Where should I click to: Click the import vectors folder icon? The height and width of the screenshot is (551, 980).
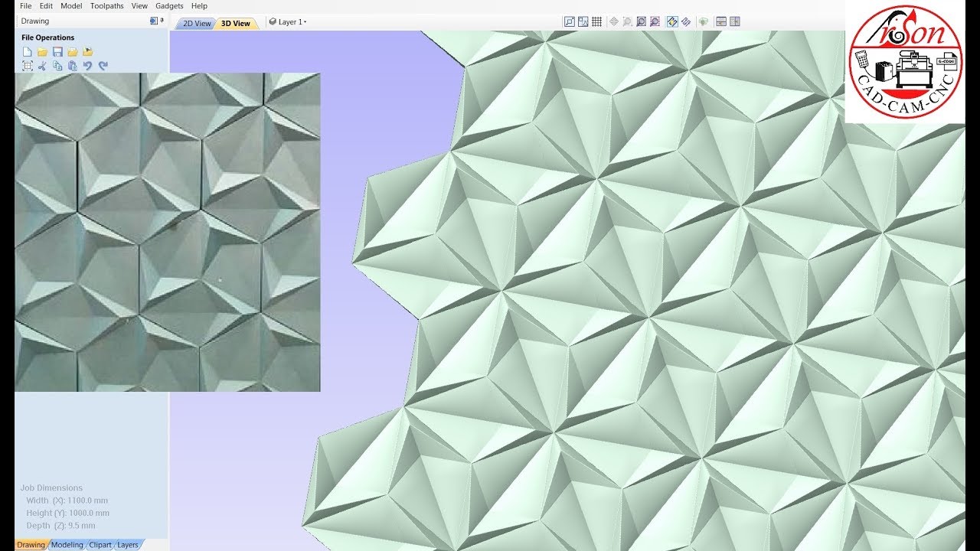tap(73, 51)
